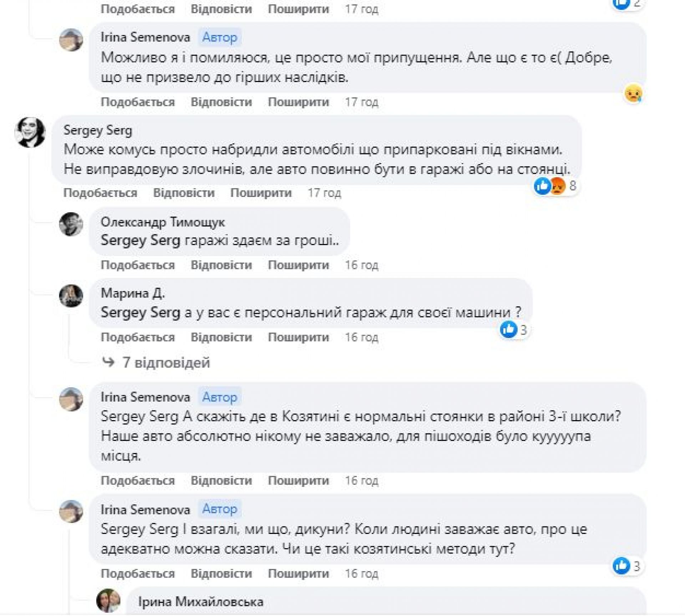The image size is (685, 616).
Task: Click Sergey Serg's profile avatar
Action: (30, 132)
